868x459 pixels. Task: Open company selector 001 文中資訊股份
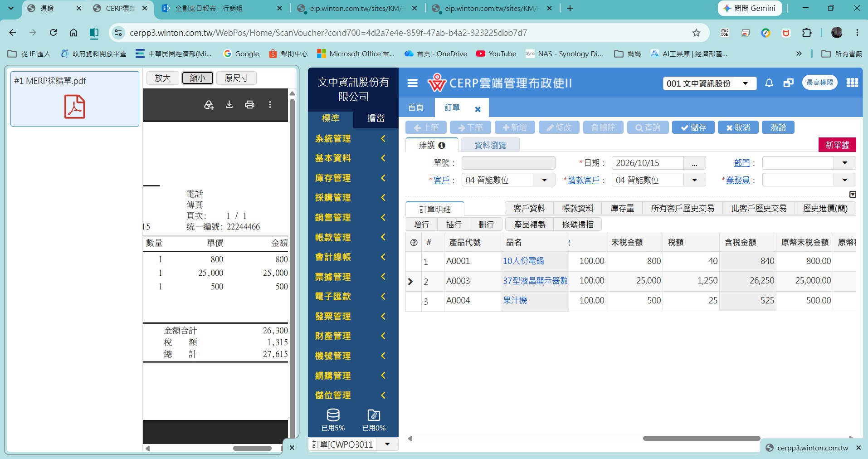(x=709, y=83)
